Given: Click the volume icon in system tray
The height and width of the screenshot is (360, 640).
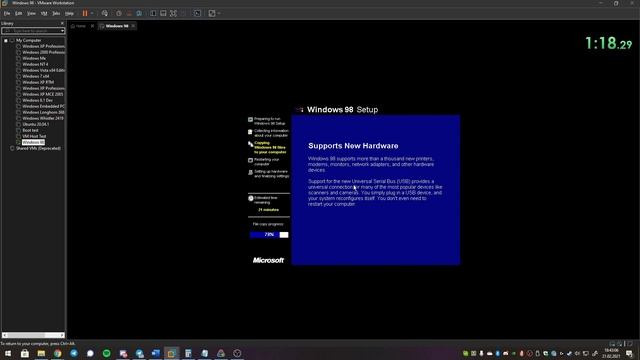Looking at the screenshot, I should (577, 353).
